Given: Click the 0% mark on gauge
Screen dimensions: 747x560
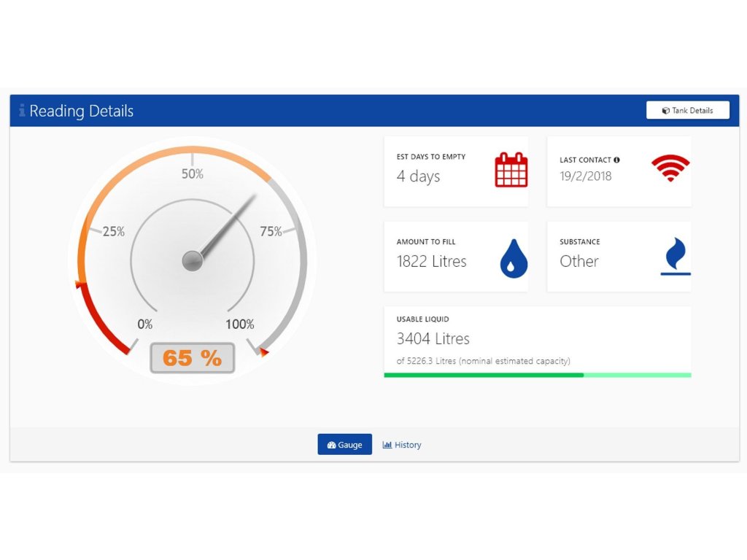Looking at the screenshot, I should pos(145,324).
